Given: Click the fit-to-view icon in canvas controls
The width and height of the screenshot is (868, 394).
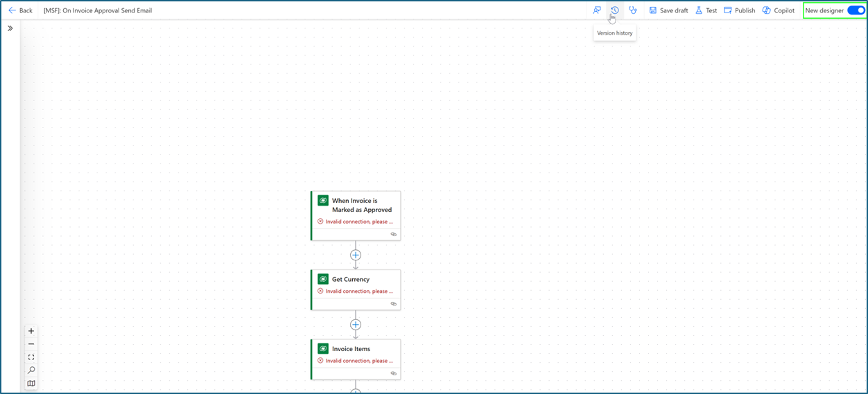Looking at the screenshot, I should (x=31, y=357).
